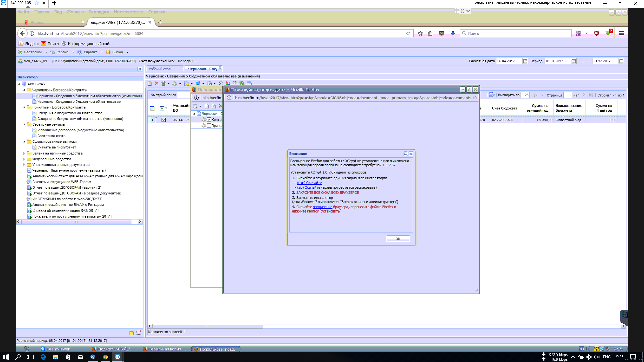644x362 pixels.
Task: Switch to TeamViewer in remote taskbar
Action: pos(55,349)
